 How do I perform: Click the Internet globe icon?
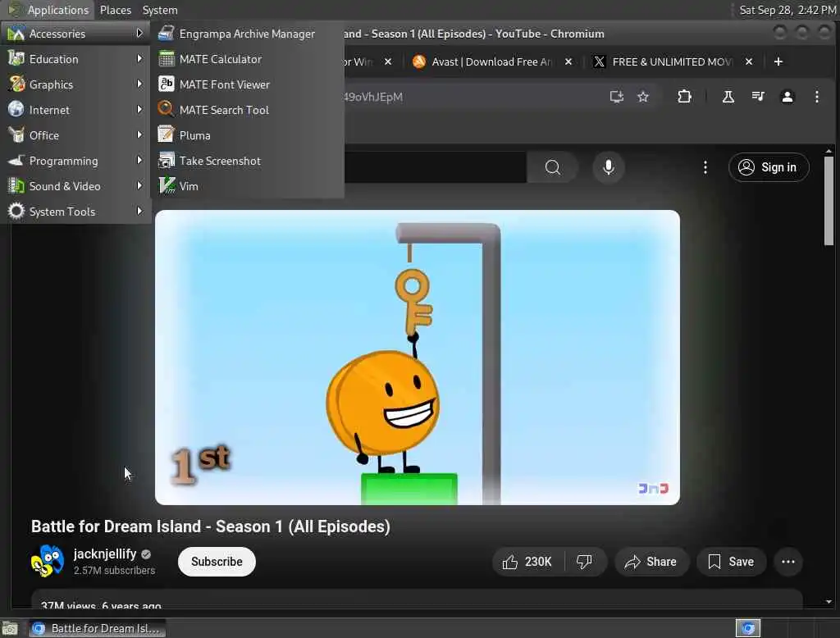click(16, 109)
